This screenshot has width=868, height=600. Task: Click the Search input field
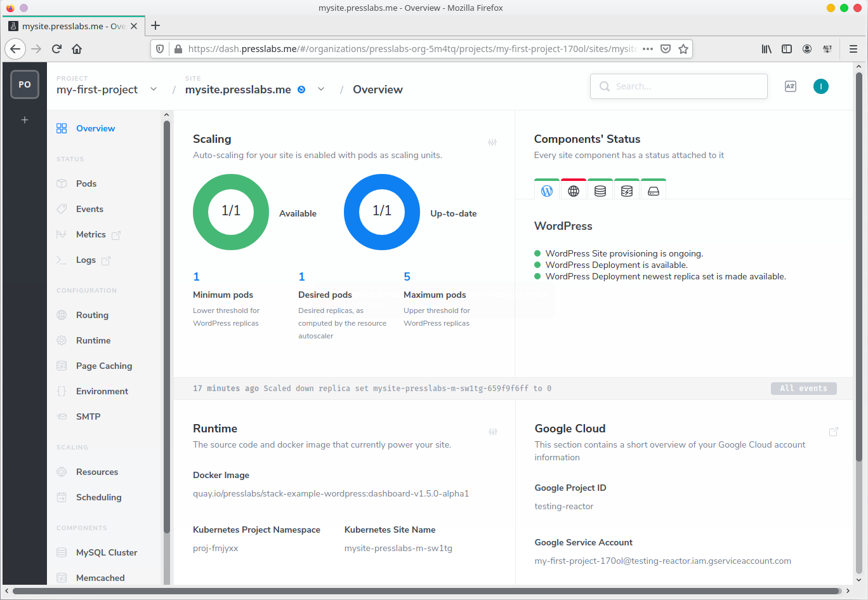coord(679,86)
